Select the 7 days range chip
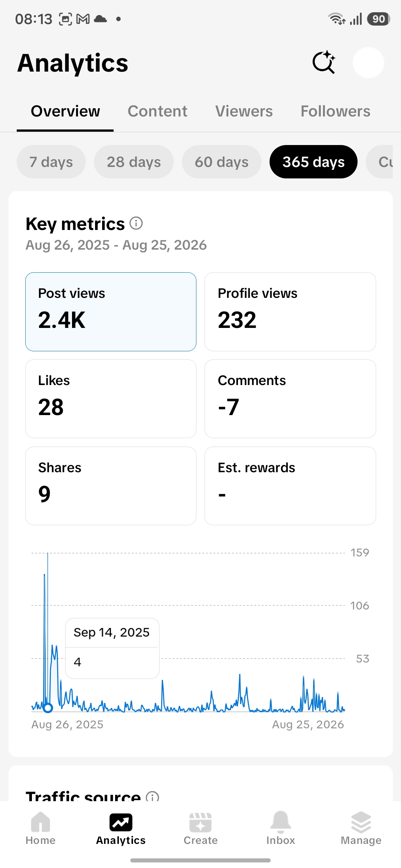Viewport: 401px width, 868px height. pos(51,162)
